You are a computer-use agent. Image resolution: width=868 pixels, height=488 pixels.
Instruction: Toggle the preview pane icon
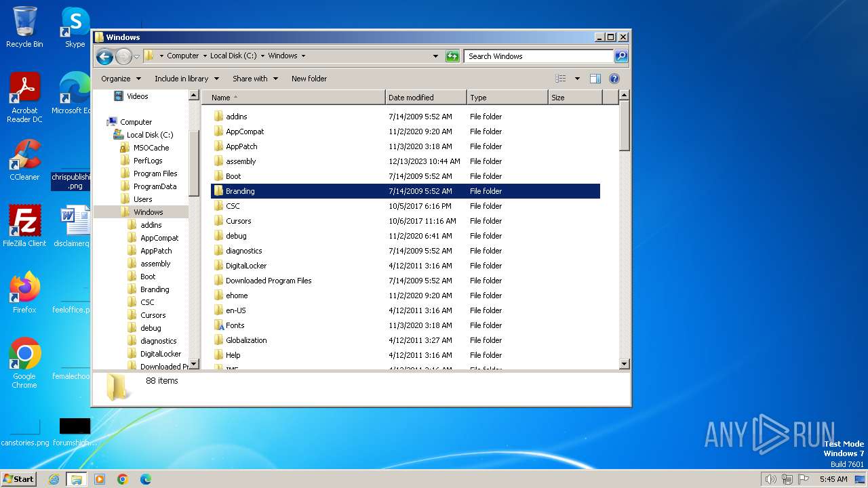[x=595, y=79]
